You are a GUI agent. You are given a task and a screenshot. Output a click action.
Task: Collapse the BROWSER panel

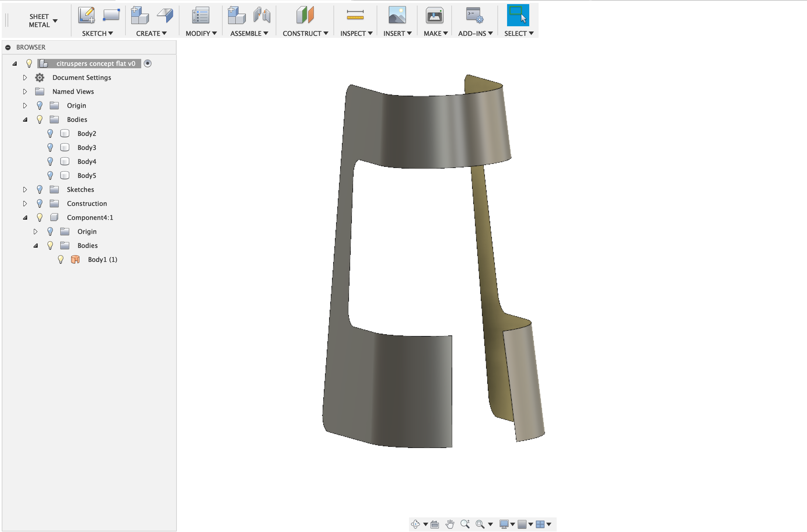pos(8,47)
